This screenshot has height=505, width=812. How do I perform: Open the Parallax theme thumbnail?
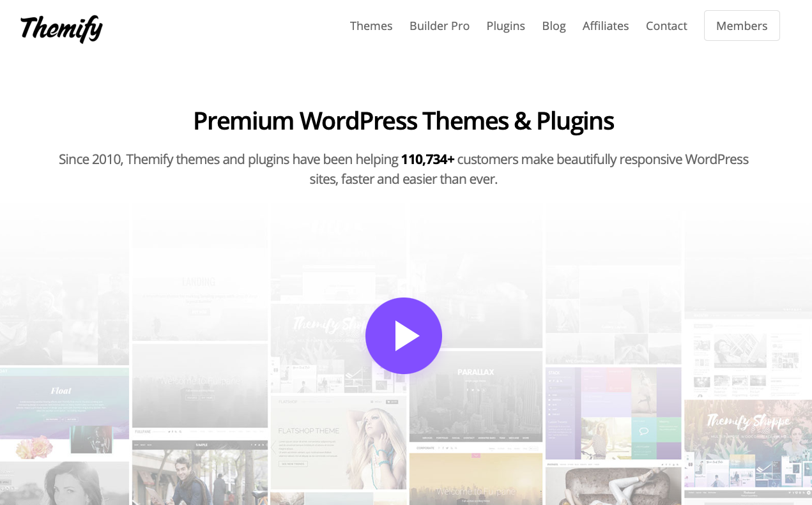click(x=476, y=396)
